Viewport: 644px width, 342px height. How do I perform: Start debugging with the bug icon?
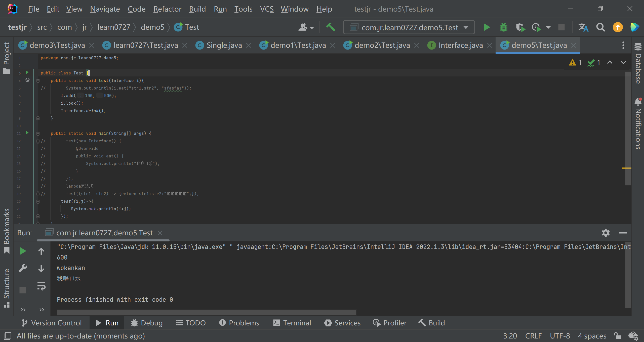[503, 27]
